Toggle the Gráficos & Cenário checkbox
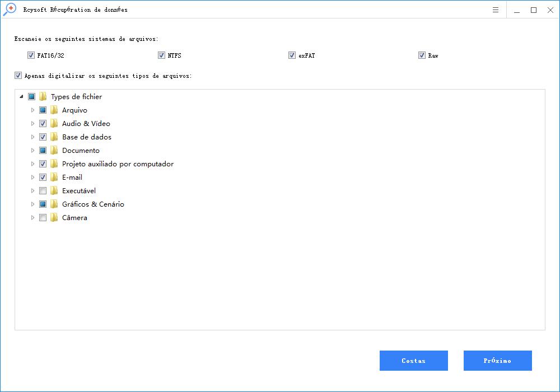The image size is (560, 392). tap(43, 204)
